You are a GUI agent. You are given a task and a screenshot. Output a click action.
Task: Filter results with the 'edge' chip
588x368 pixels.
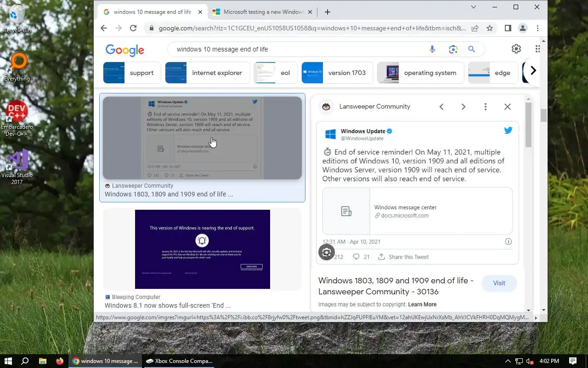tap(493, 73)
